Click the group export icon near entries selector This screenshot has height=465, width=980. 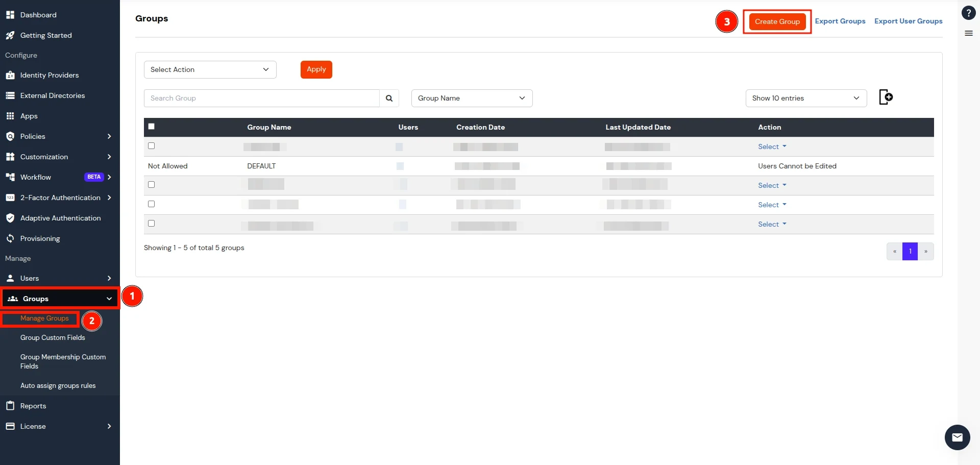click(886, 97)
